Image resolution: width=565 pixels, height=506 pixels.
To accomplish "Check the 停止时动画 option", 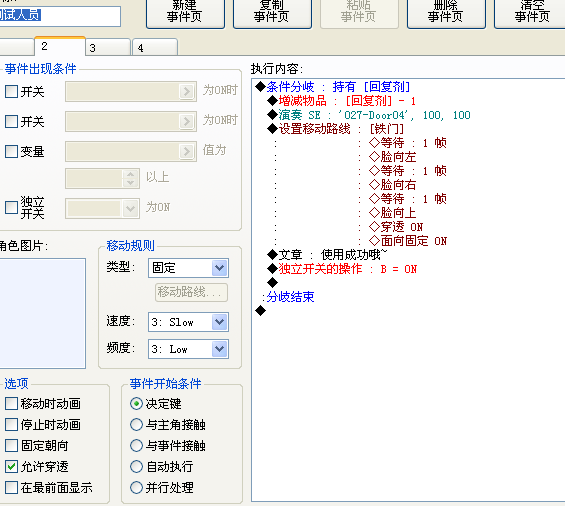I will (x=12, y=425).
